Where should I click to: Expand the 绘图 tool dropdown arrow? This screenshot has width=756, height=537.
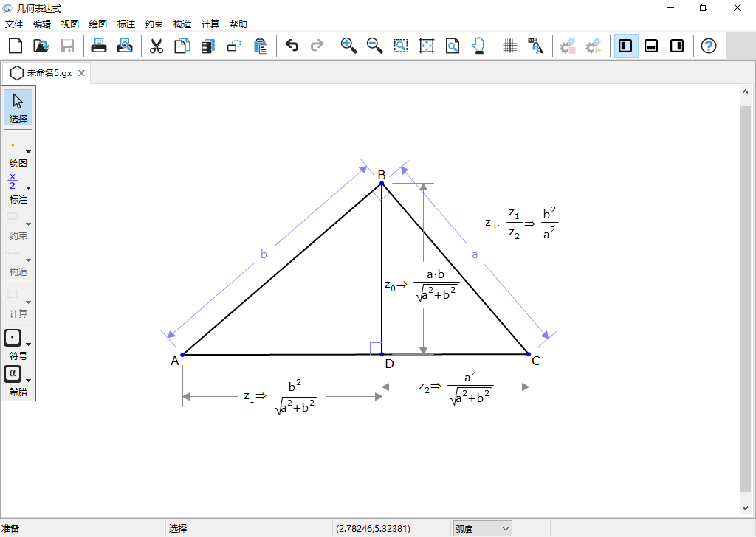[x=29, y=152]
